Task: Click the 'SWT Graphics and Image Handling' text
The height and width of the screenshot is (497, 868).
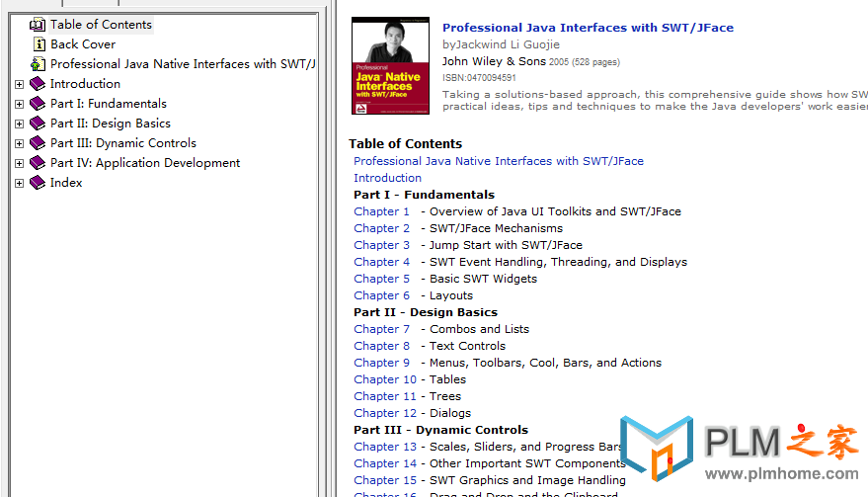Action: click(x=527, y=480)
